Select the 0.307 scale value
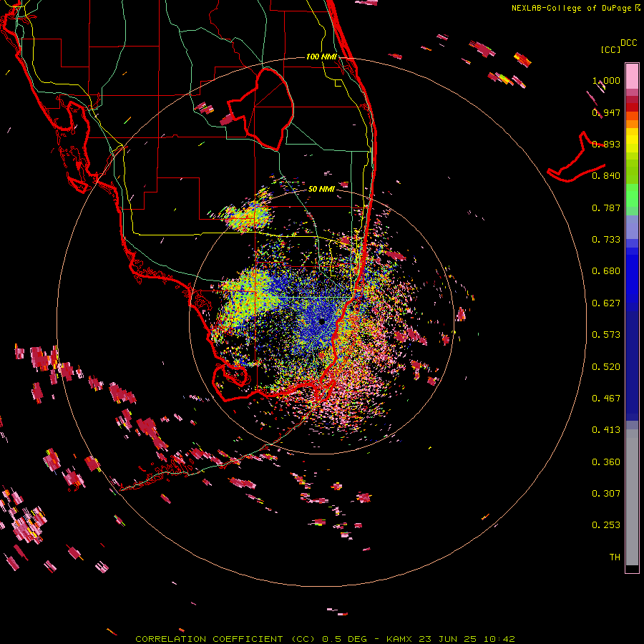Image resolution: width=644 pixels, height=644 pixels. point(606,493)
